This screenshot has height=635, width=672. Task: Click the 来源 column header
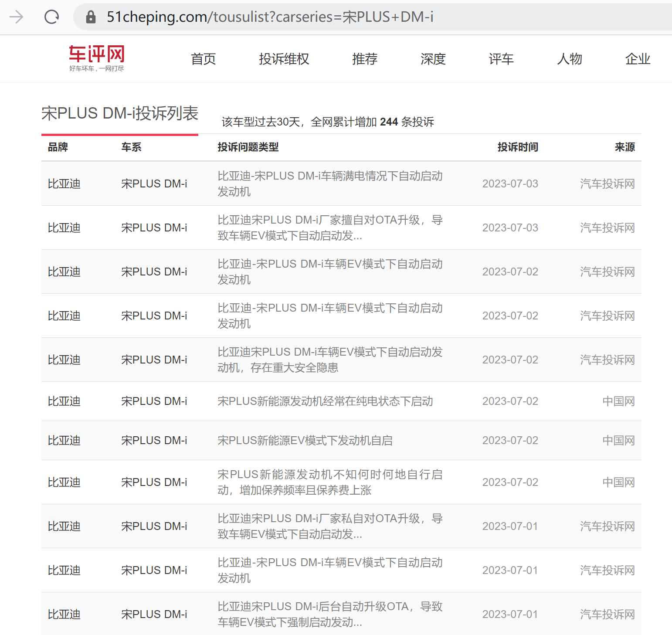tap(624, 147)
